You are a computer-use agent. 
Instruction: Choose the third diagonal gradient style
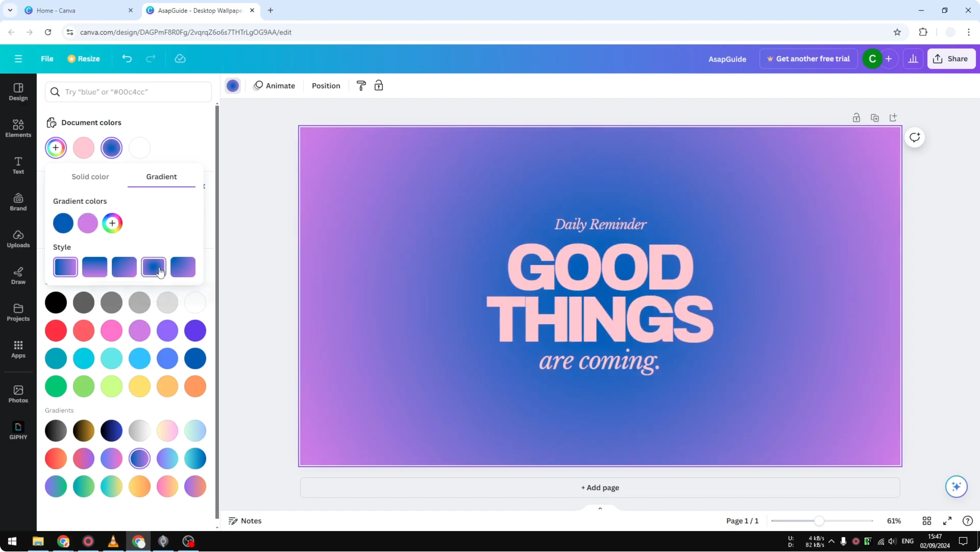coord(124,267)
